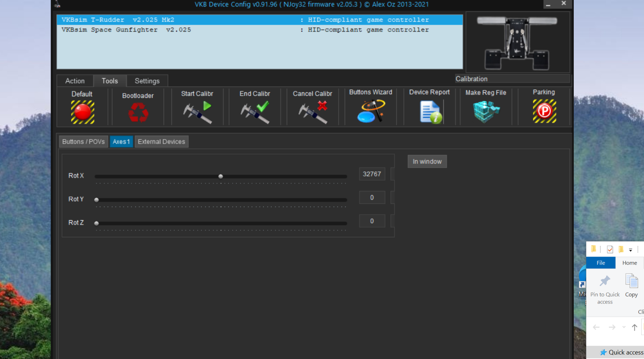This screenshot has height=359, width=644.
Task: Click the In window button
Action: click(427, 162)
